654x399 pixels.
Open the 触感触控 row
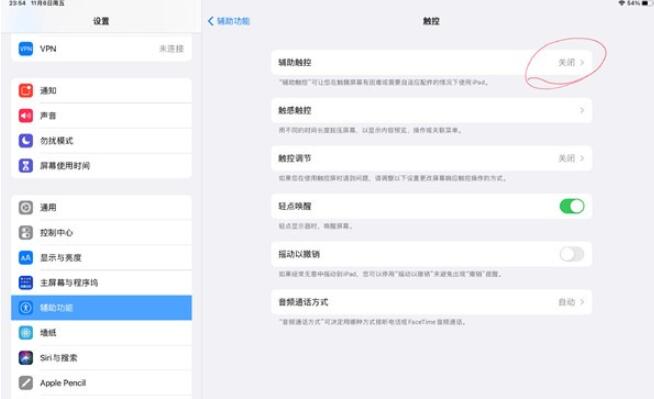coord(431,110)
